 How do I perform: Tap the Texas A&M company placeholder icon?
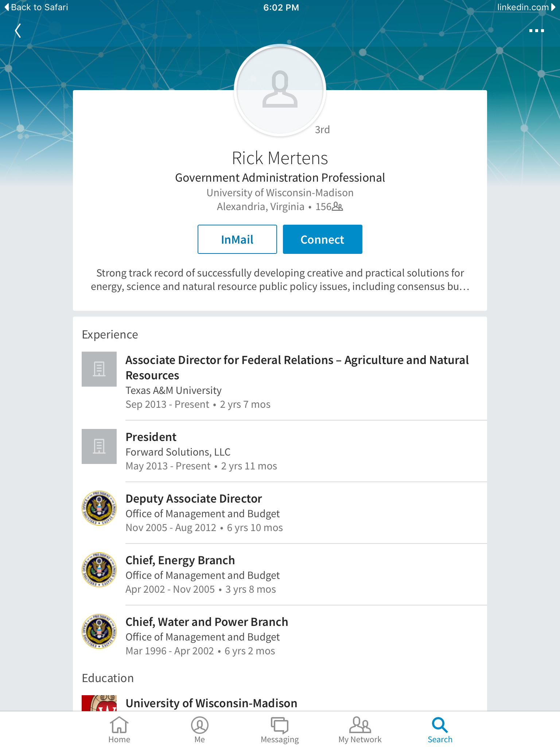click(x=99, y=369)
